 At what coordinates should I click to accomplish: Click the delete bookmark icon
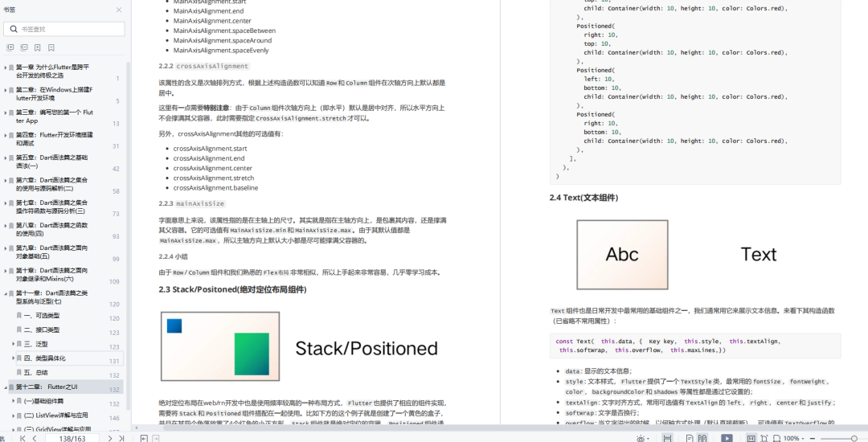coord(51,48)
